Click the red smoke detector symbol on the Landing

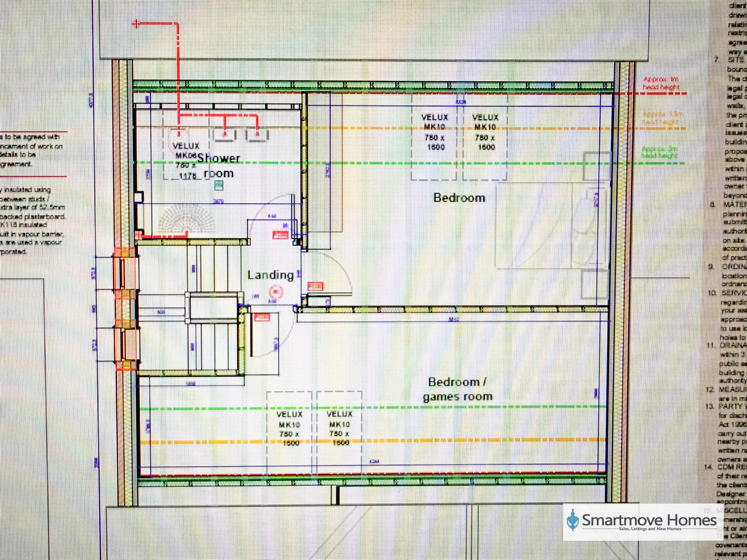pyautogui.click(x=276, y=292)
